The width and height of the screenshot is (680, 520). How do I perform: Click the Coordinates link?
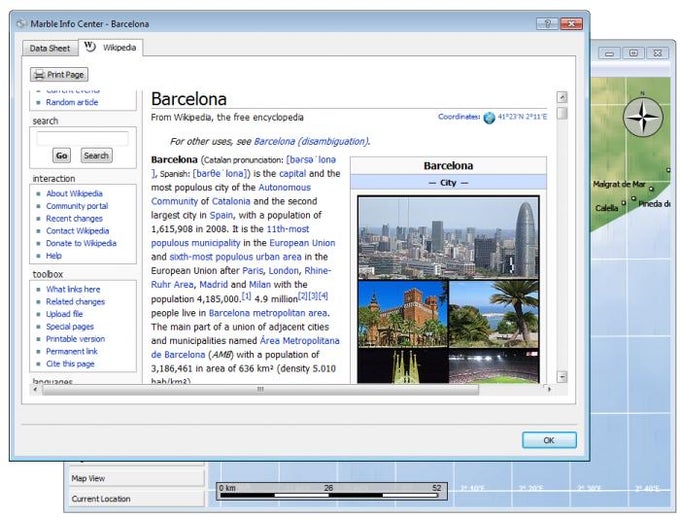point(459,117)
